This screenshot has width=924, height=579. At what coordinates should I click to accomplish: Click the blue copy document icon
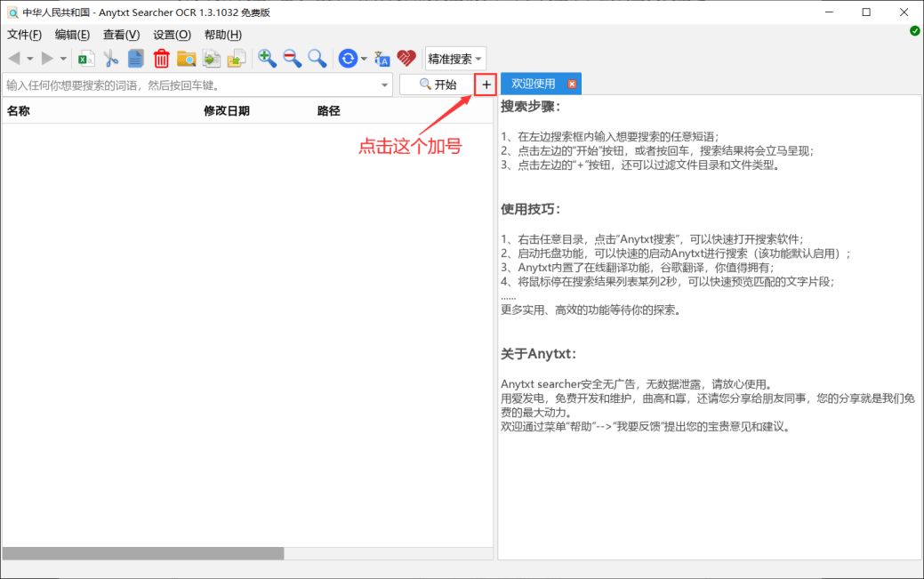pyautogui.click(x=135, y=59)
